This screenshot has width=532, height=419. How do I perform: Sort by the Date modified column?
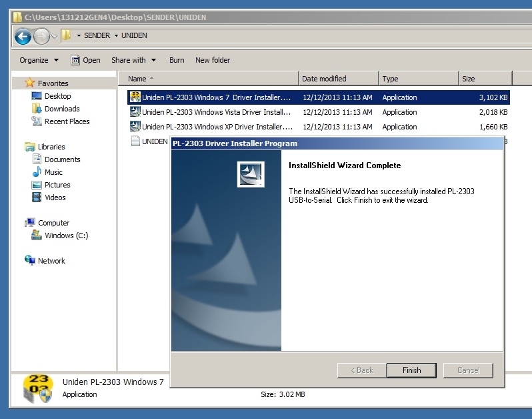[338, 79]
